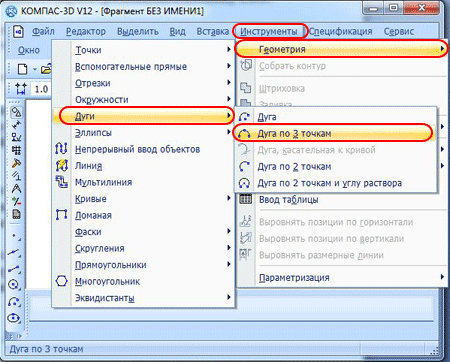The height and width of the screenshot is (362, 450).
Task: Select the Arc tool in left toolbar
Action: (x=14, y=302)
